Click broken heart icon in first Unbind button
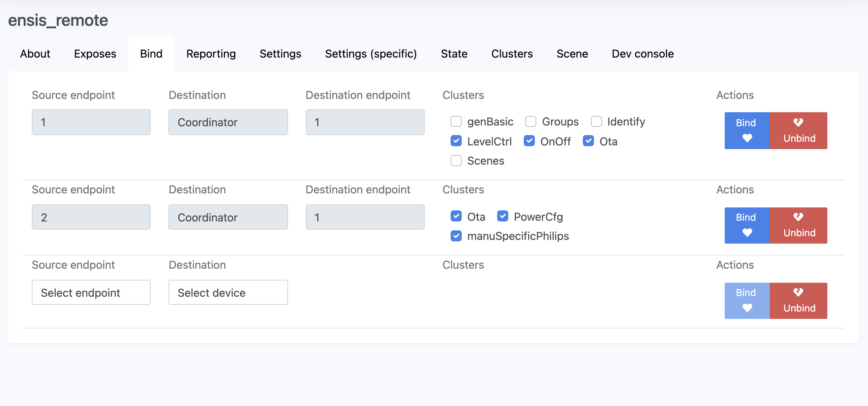 [798, 123]
